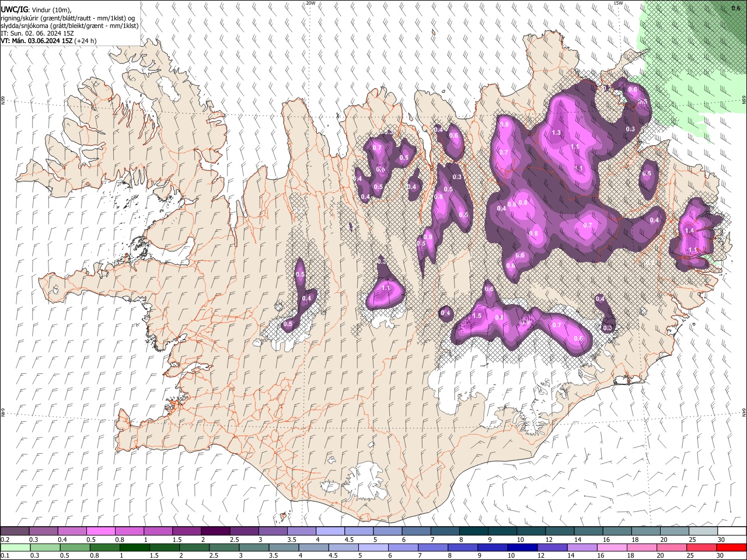
Task: Click the upper legend swatch starting at 3.5
Action: (301, 531)
